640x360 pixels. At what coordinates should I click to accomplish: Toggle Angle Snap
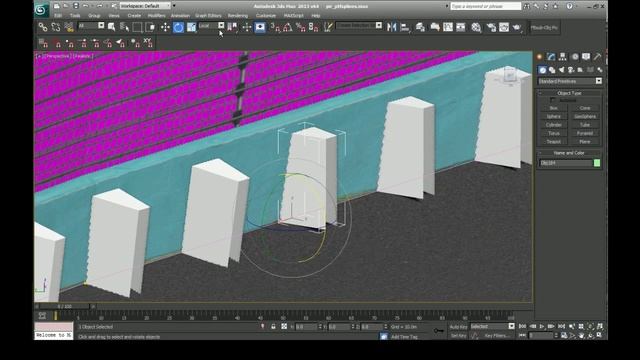[288, 27]
